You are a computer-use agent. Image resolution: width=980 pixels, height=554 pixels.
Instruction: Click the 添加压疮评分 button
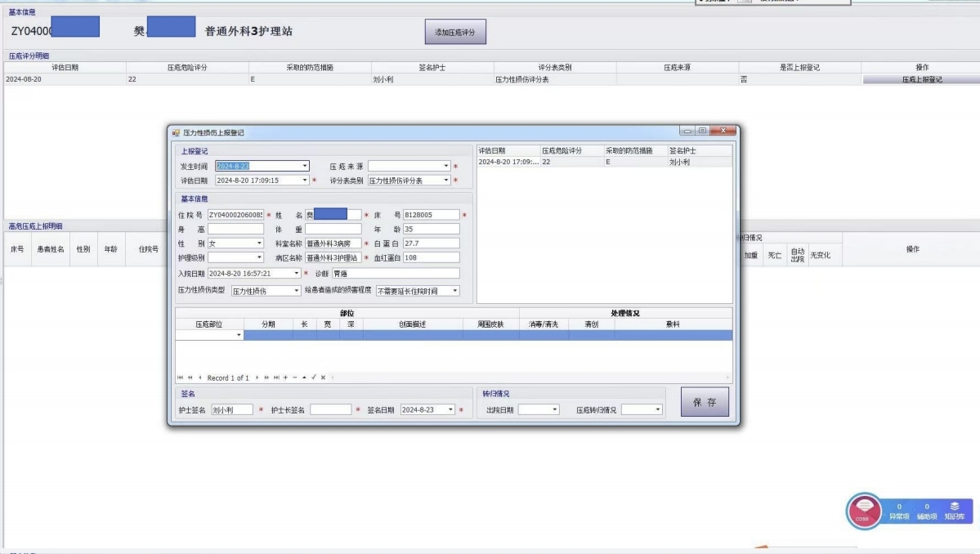click(x=455, y=32)
